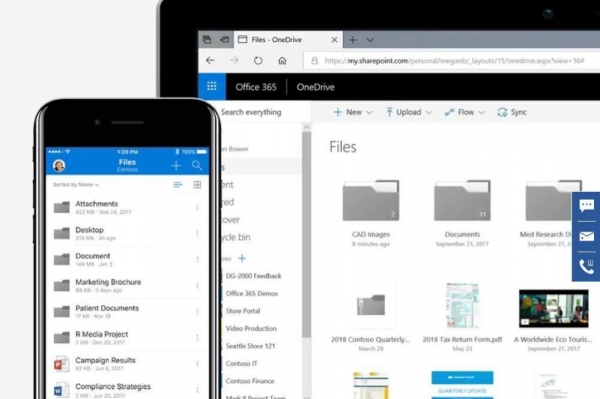Open 2018 Tax Return Form.pdf thumbnail
The width and height of the screenshot is (600, 399).
point(462,305)
